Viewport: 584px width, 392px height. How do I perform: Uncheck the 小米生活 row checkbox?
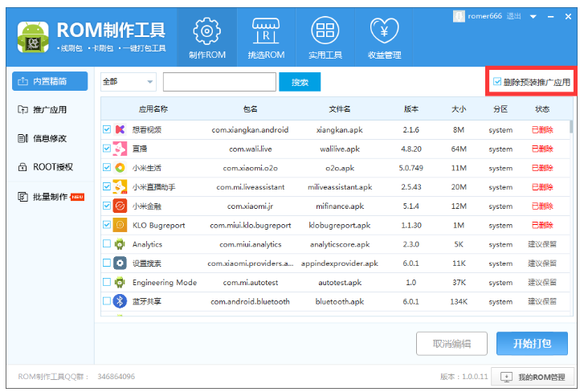point(107,167)
